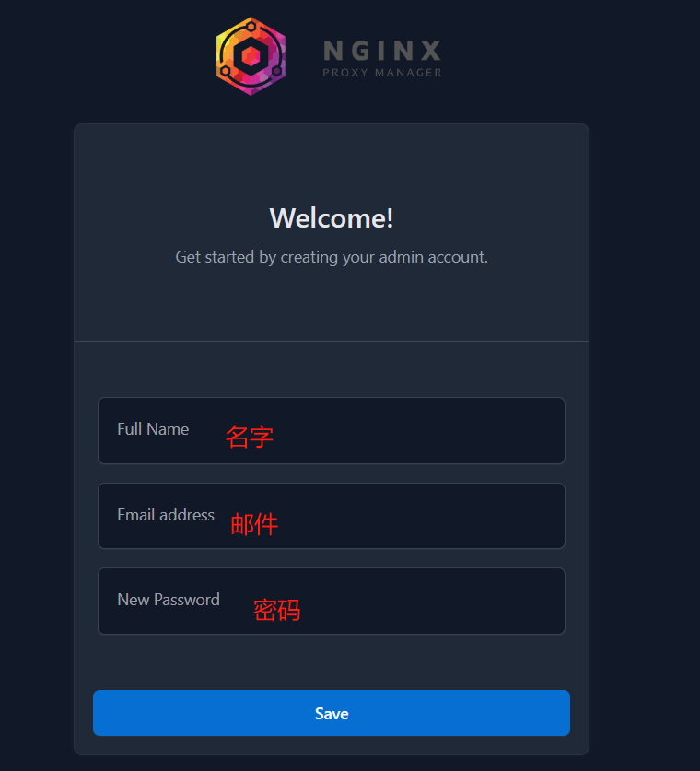Click the Nginx Proxy Manager hexagon logo
This screenshot has height=771, width=700.
pyautogui.click(x=251, y=56)
